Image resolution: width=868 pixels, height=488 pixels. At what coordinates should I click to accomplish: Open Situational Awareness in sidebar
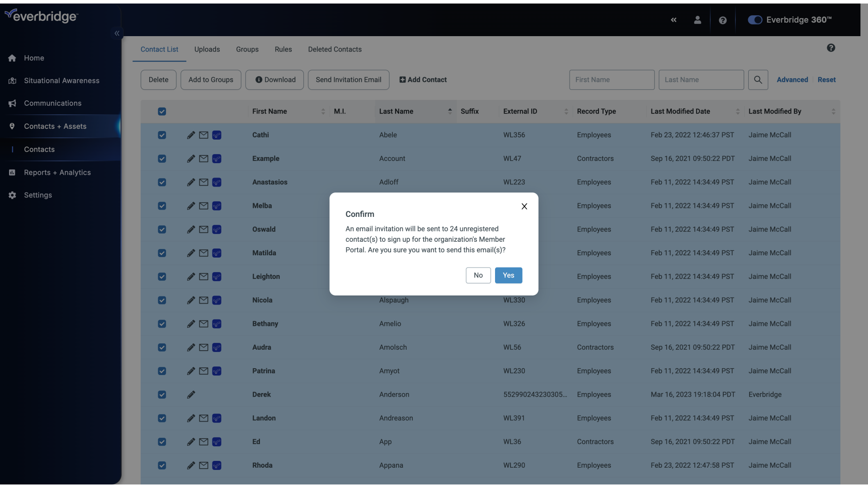(61, 80)
